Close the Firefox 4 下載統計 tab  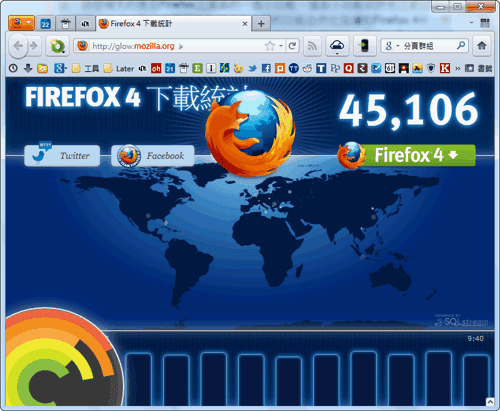pyautogui.click(x=245, y=24)
